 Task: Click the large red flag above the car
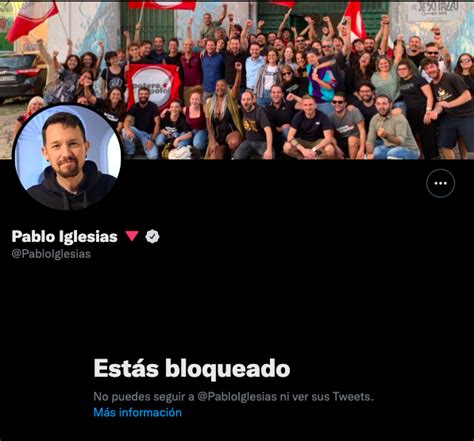tap(32, 18)
